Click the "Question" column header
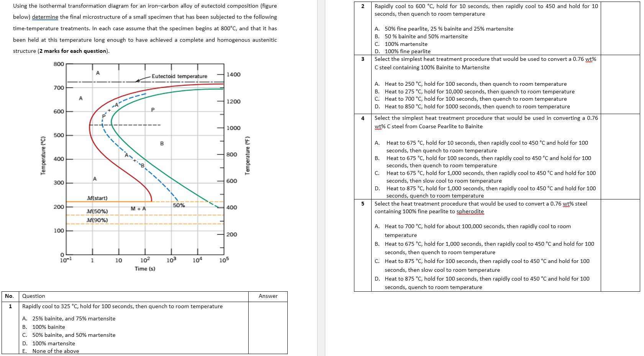This screenshot has width=644, height=356. click(x=33, y=296)
